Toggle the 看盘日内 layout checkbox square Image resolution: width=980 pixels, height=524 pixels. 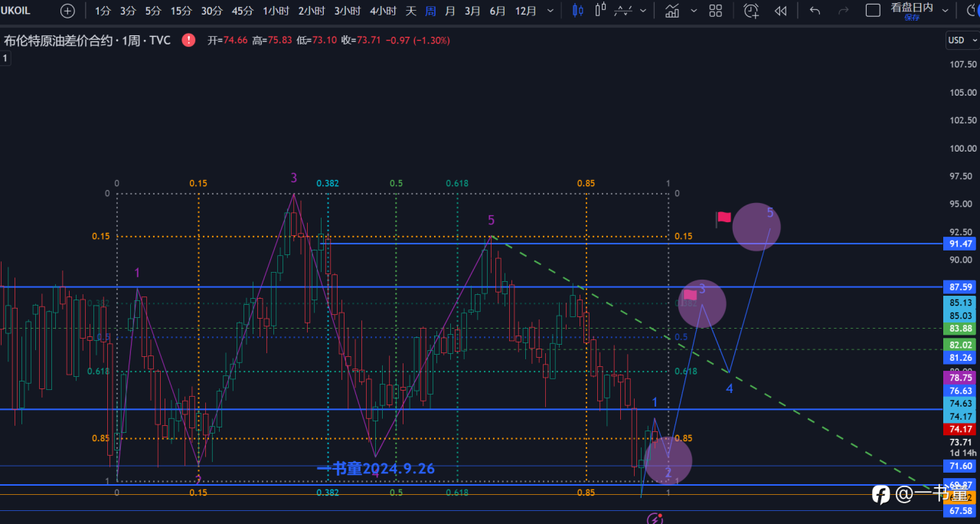pyautogui.click(x=873, y=11)
